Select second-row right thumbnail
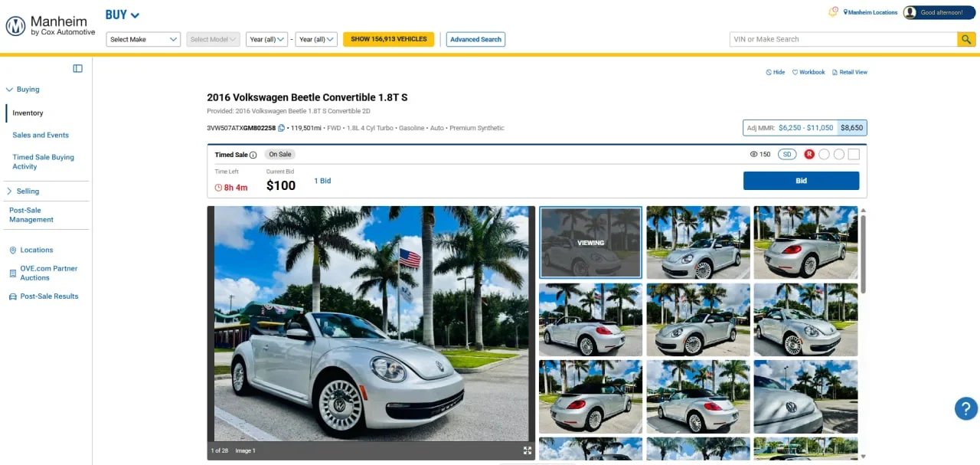This screenshot has width=980, height=465. point(806,319)
